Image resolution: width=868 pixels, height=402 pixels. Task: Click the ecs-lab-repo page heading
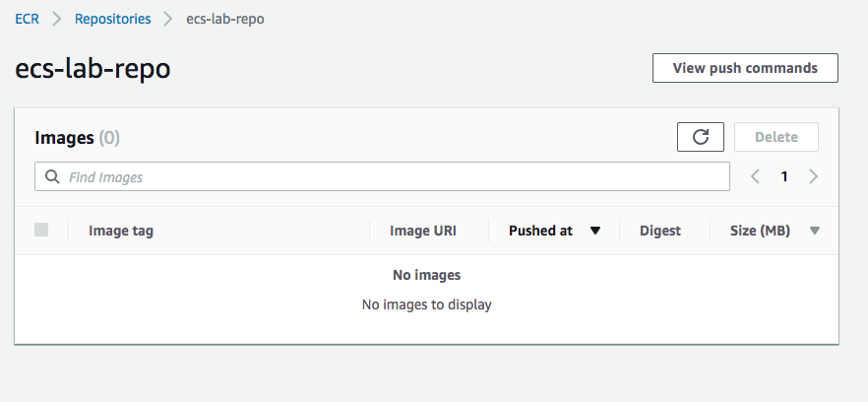[93, 69]
